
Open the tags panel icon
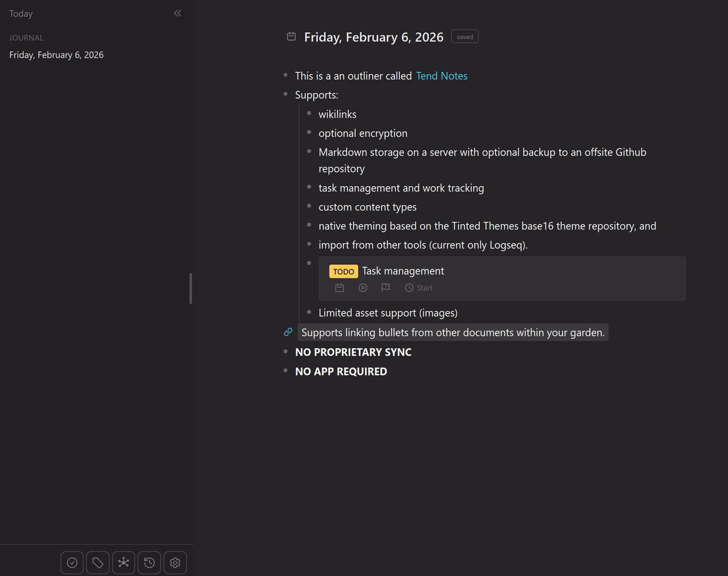pos(97,562)
